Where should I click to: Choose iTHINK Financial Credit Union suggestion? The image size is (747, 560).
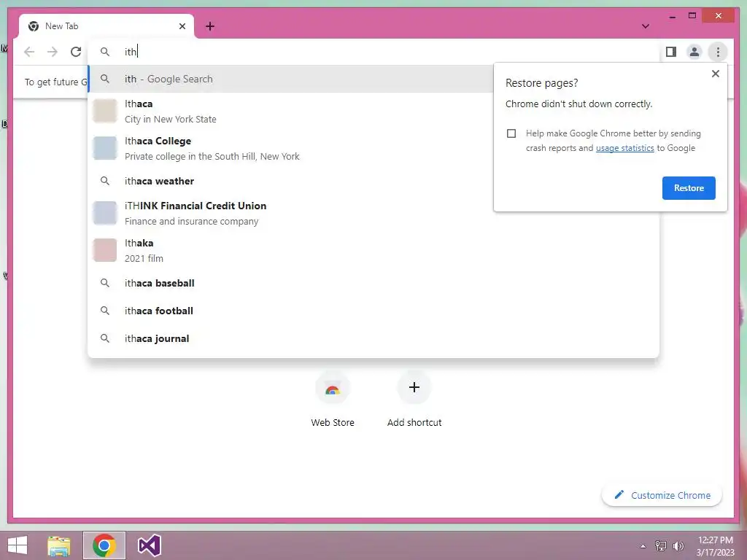[374, 213]
